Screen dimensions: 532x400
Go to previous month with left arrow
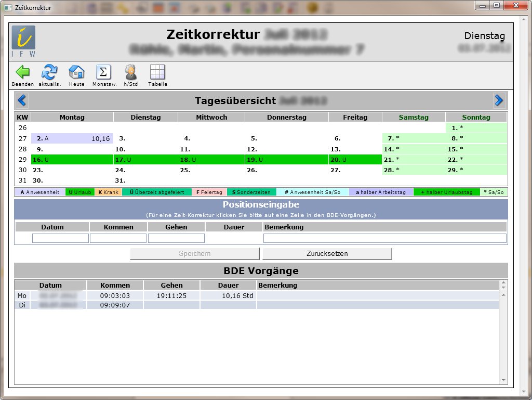[x=22, y=100]
